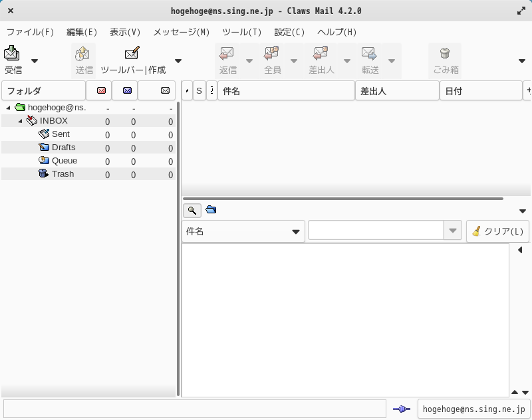Open the dropdown arrow next to 差出人 toolbar button

point(346,61)
